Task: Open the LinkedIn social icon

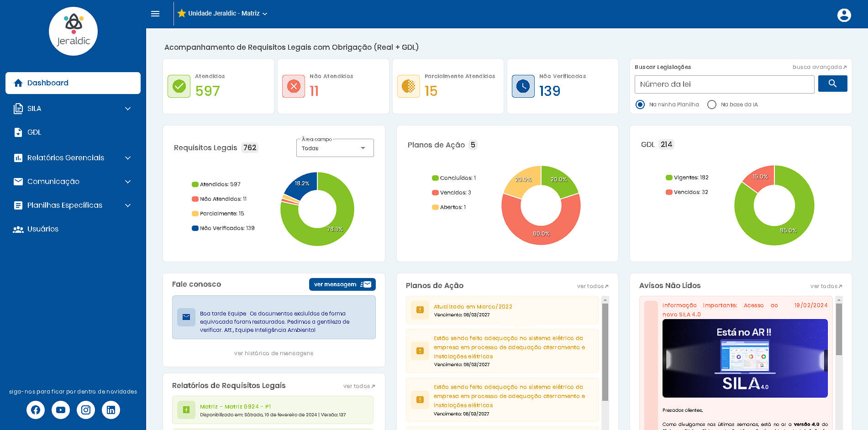Action: 111,410
